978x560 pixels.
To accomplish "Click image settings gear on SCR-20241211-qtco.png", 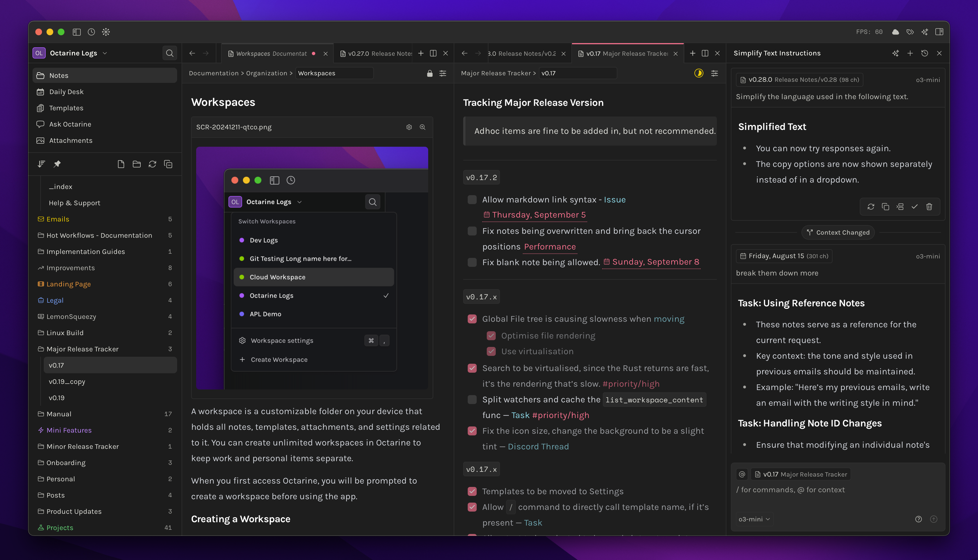I will [409, 127].
